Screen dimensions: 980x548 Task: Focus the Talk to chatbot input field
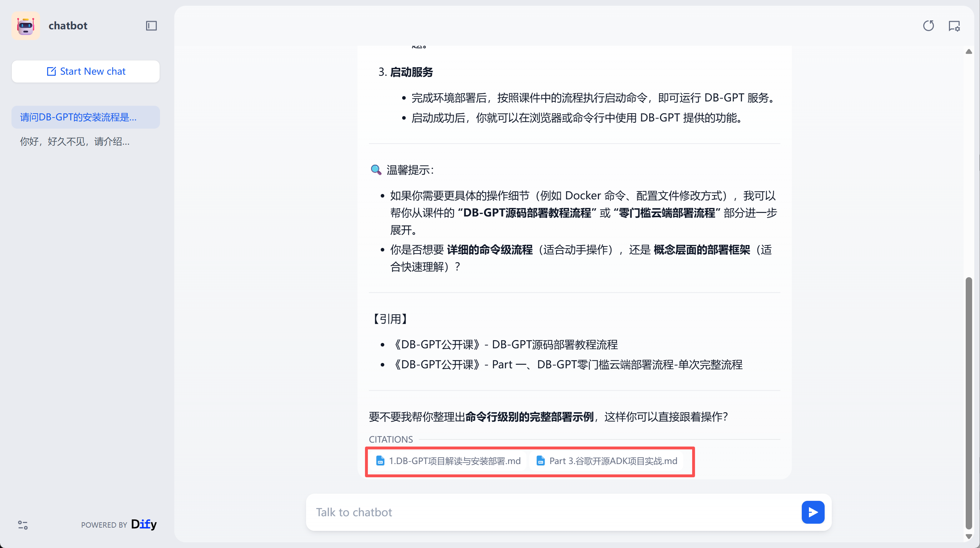(x=555, y=512)
